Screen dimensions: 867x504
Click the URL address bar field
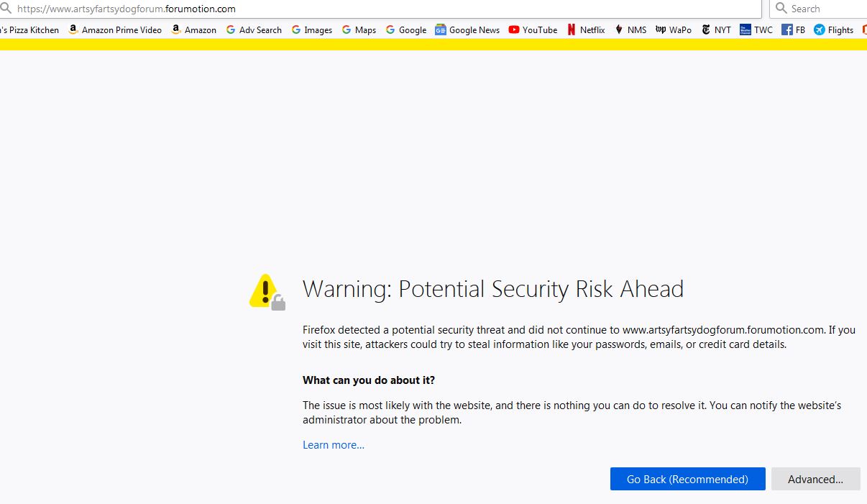(x=380, y=9)
